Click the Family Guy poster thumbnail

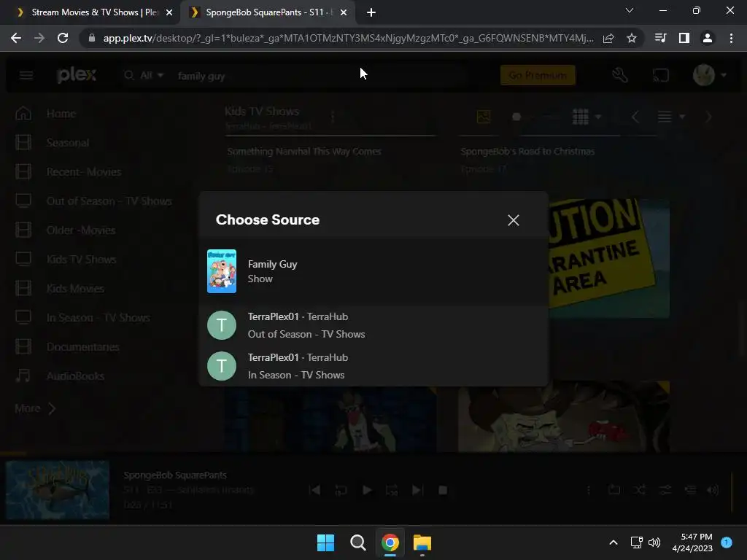pyautogui.click(x=222, y=271)
